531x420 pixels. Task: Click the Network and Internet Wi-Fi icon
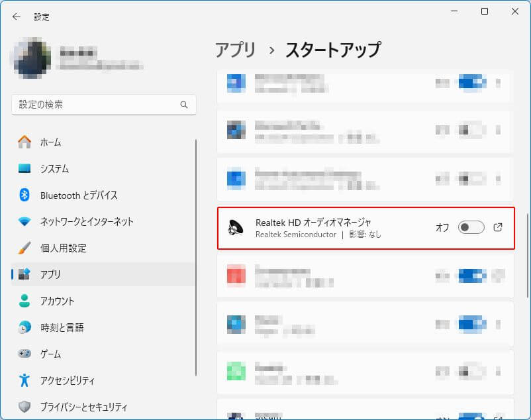point(24,221)
